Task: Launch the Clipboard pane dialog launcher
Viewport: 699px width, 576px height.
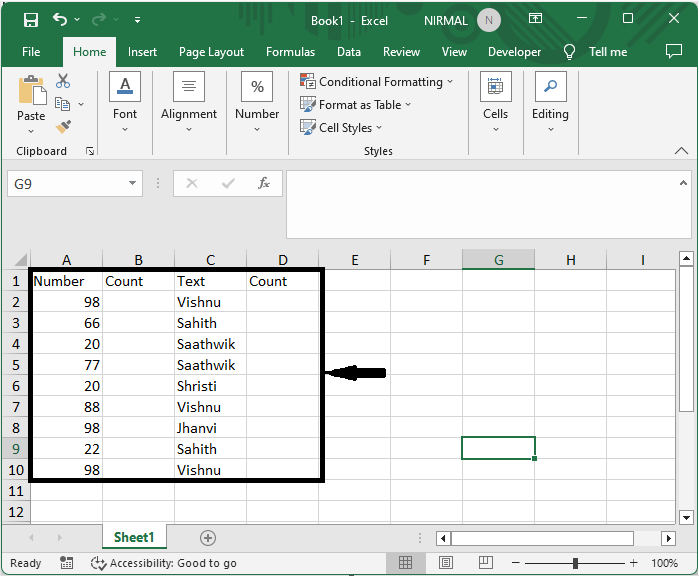Action: 90,152
